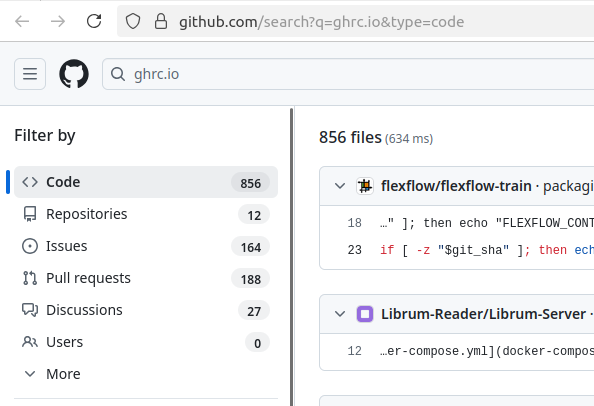Click the Users people icon

click(x=30, y=342)
